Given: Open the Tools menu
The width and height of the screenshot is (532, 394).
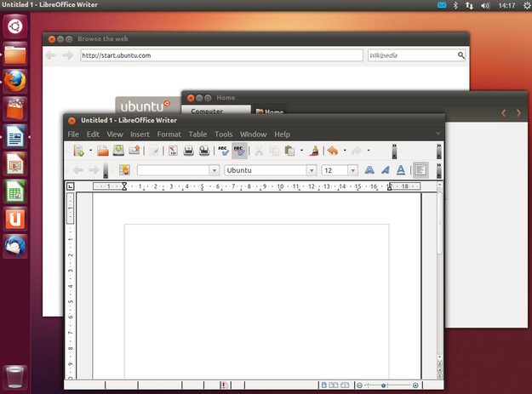Looking at the screenshot, I should (x=224, y=134).
